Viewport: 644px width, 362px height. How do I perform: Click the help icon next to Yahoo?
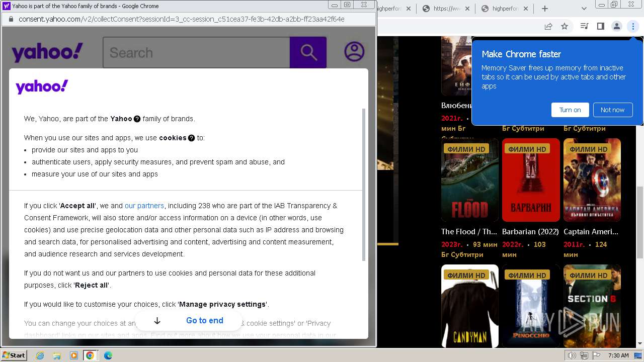click(x=137, y=119)
